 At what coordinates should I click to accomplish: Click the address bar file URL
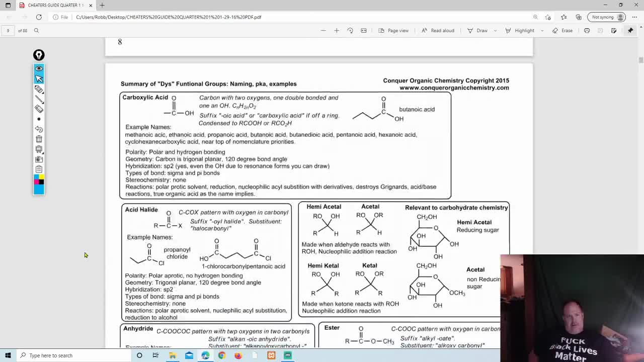169,17
